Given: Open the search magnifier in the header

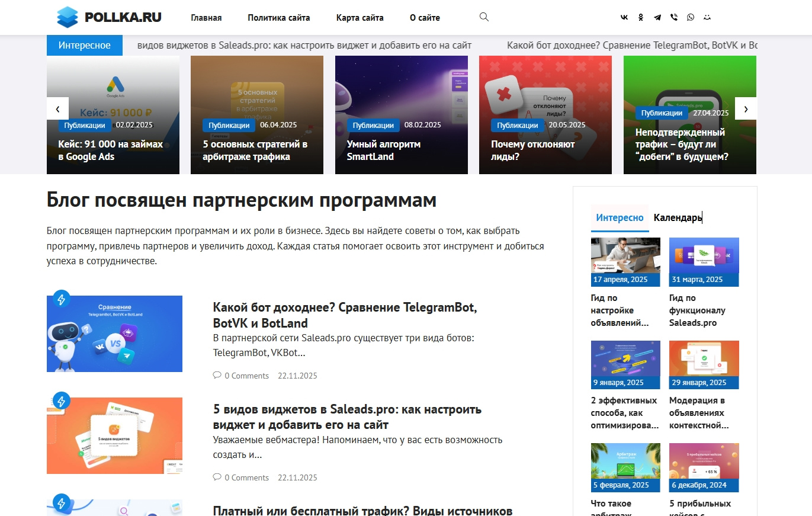Looking at the screenshot, I should (x=484, y=17).
